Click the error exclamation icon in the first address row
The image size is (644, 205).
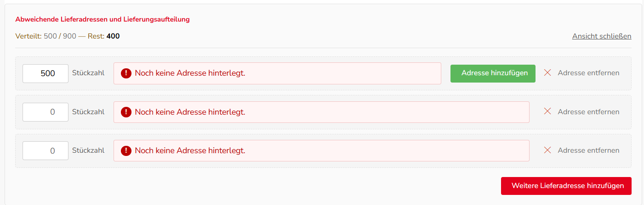point(126,73)
